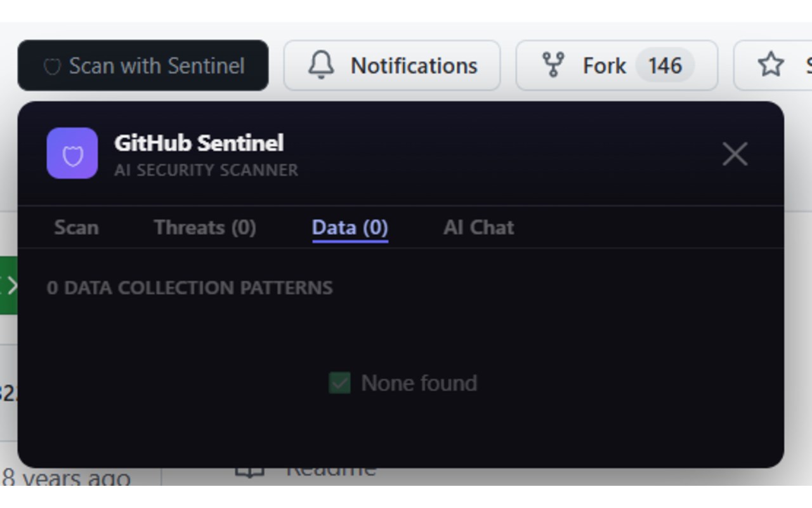The width and height of the screenshot is (812, 508).
Task: Click the Notifications bell icon
Action: 321,65
